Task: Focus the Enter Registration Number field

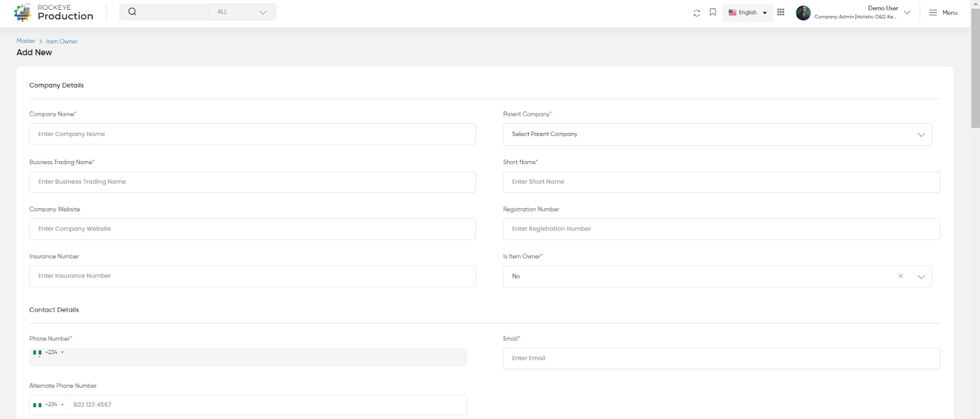Action: pyautogui.click(x=722, y=229)
